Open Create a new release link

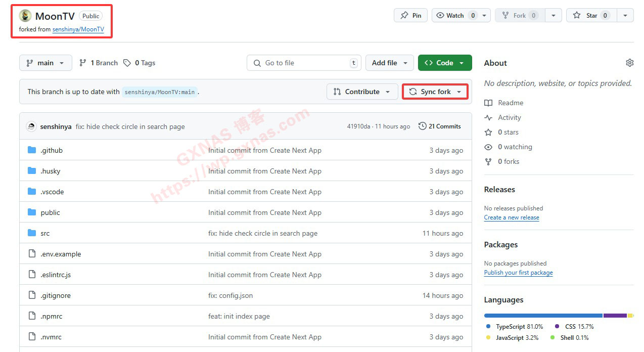(512, 217)
